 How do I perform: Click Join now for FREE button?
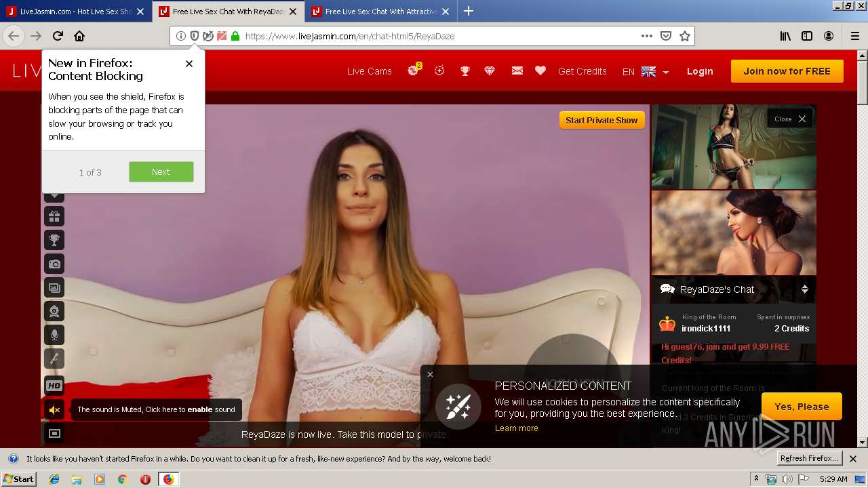787,71
